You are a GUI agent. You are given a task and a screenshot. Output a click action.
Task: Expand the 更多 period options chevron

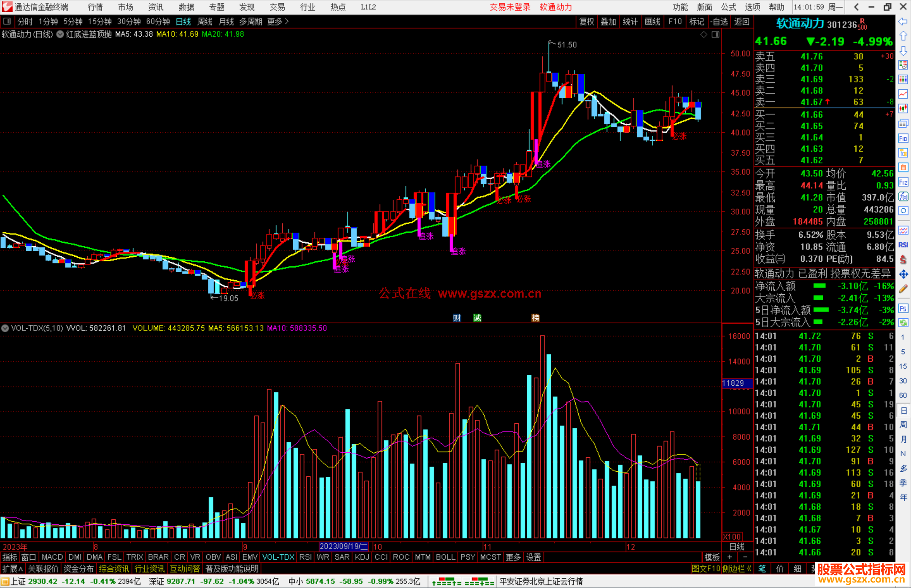[x=287, y=21]
